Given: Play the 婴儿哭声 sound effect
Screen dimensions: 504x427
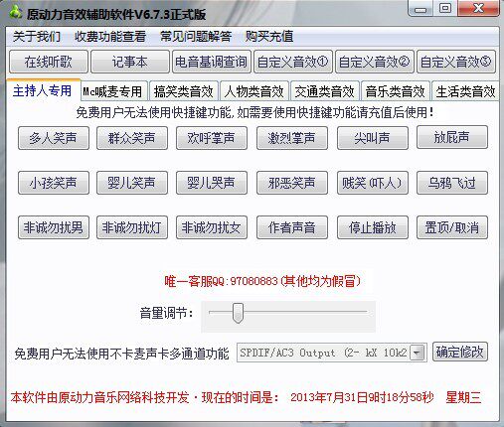Looking at the screenshot, I should [x=212, y=183].
